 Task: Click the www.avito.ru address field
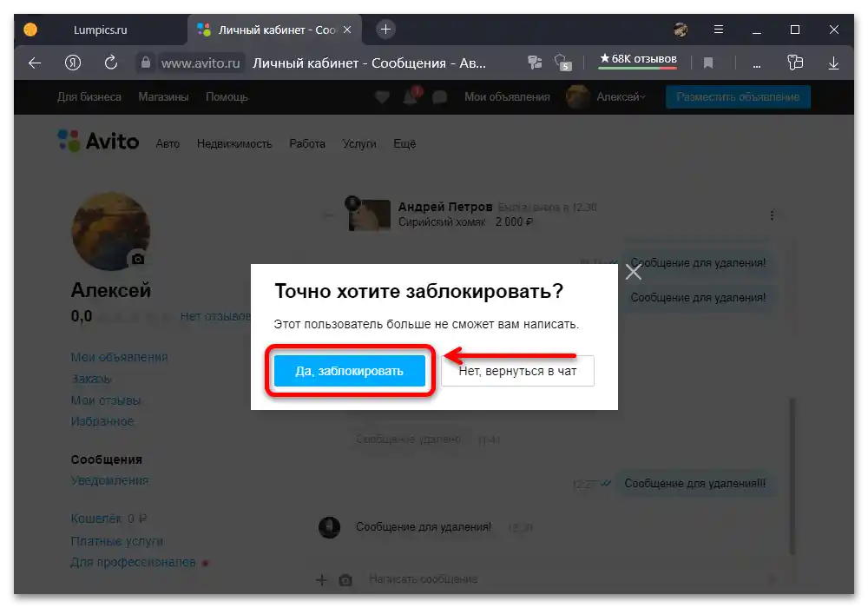201,63
